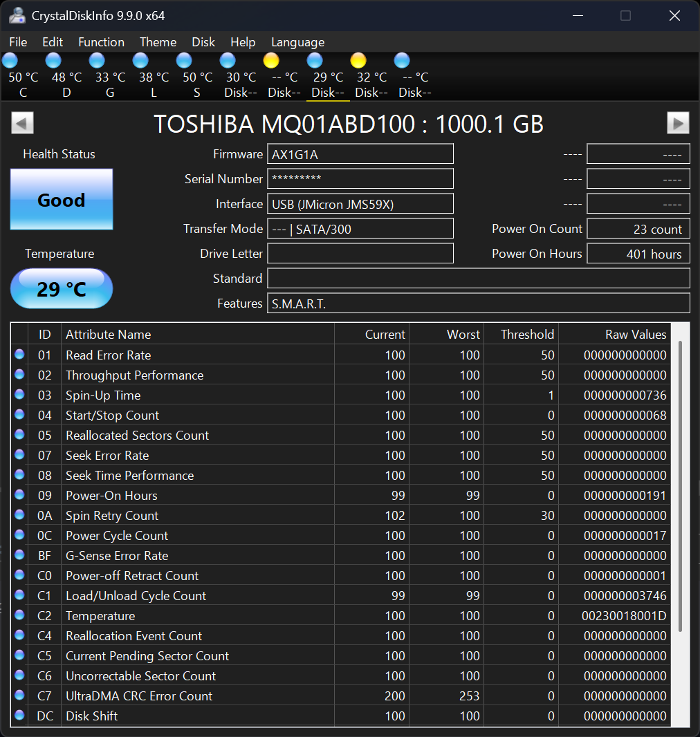
Task: Click the Firmware field AX1G1A
Action: pyautogui.click(x=360, y=154)
